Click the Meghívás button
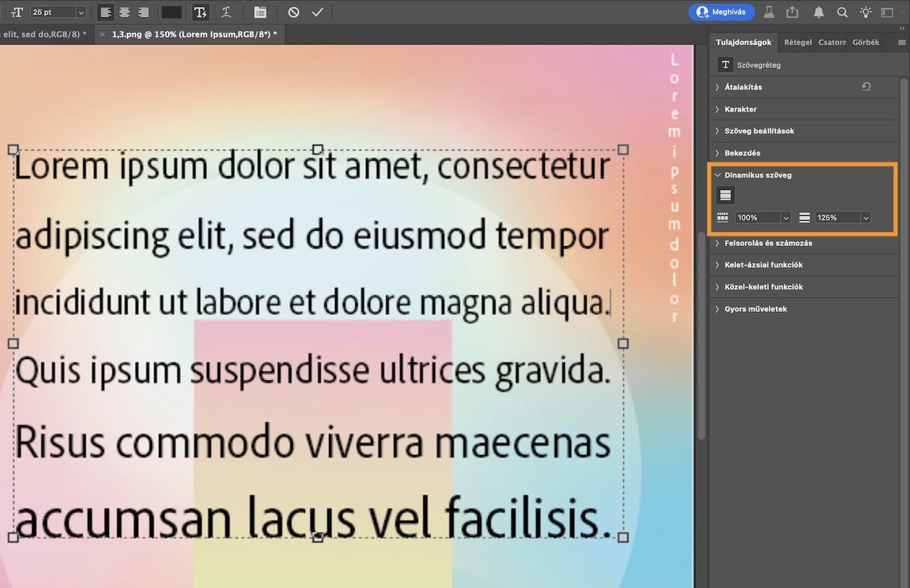 (x=722, y=12)
